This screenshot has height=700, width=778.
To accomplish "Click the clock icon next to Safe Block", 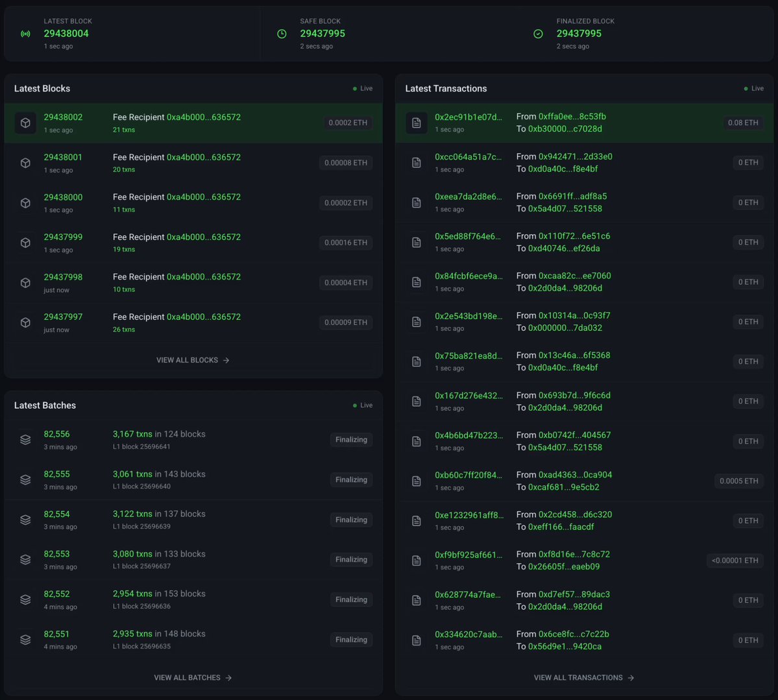I will click(282, 34).
